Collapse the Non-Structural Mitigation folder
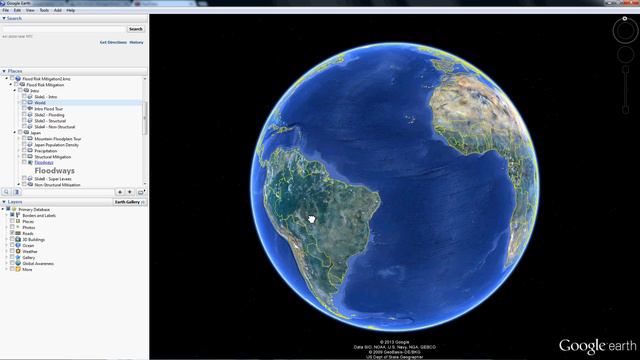640x360 pixels. coord(19,184)
